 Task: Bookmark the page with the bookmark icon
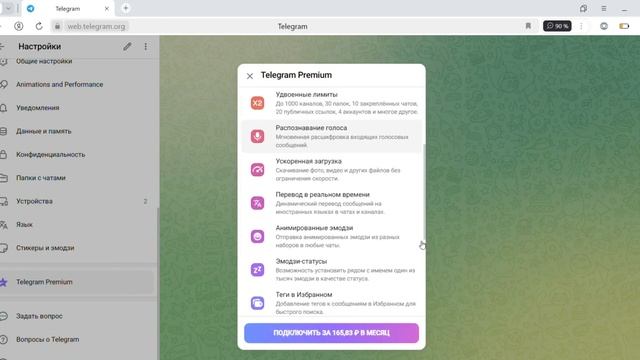pyautogui.click(x=528, y=26)
